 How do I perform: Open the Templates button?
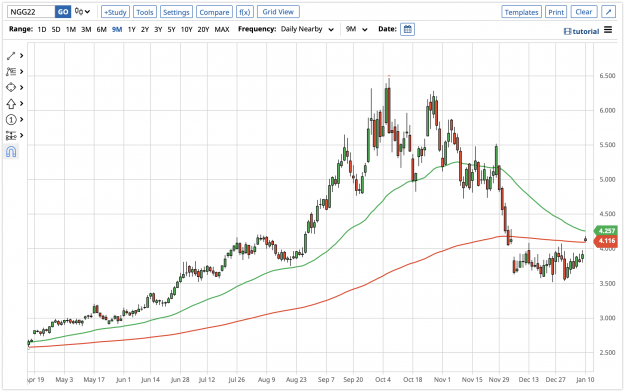coord(521,12)
